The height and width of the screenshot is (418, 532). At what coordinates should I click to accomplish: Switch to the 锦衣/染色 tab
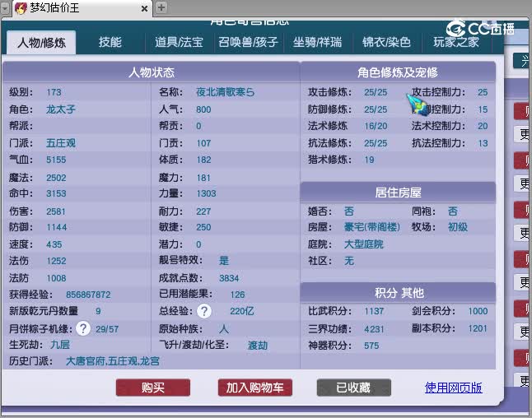(386, 43)
